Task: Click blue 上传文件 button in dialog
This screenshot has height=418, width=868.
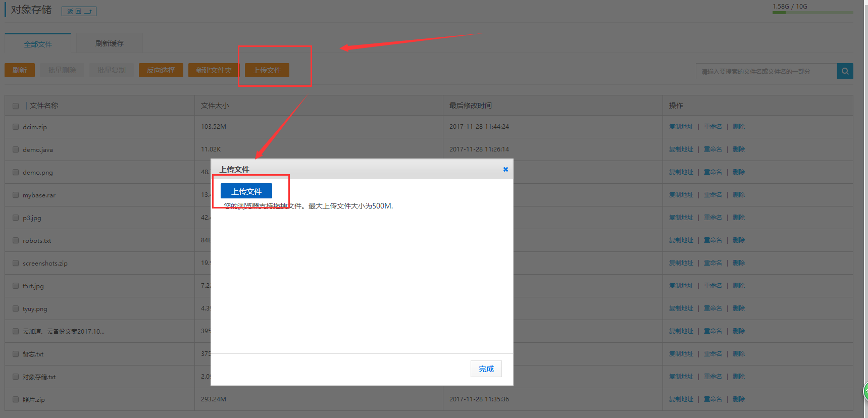Action: [246, 191]
